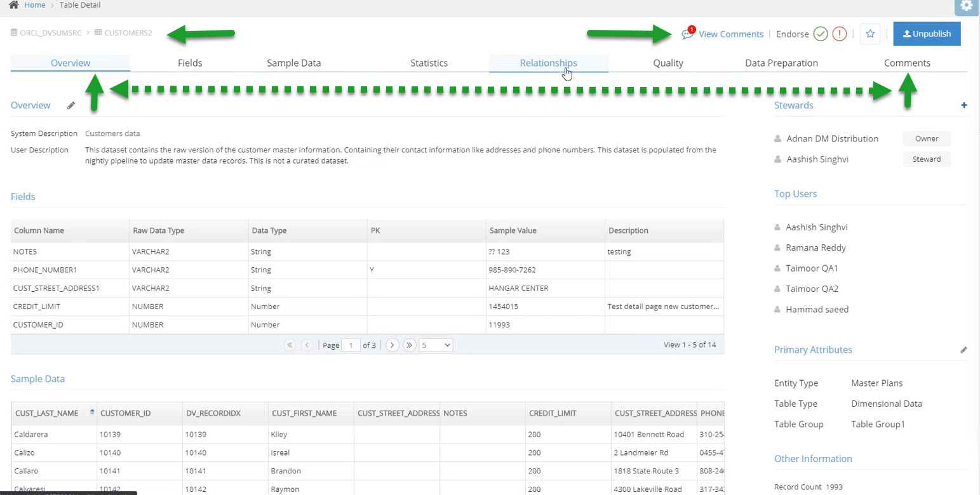This screenshot has width=980, height=495.
Task: Add a steward with plus icon
Action: click(x=963, y=105)
